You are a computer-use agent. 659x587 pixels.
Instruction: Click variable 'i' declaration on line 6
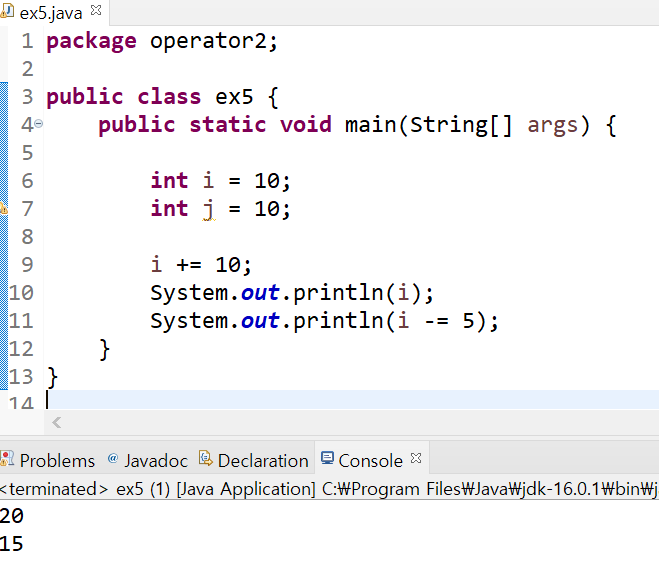pos(208,180)
